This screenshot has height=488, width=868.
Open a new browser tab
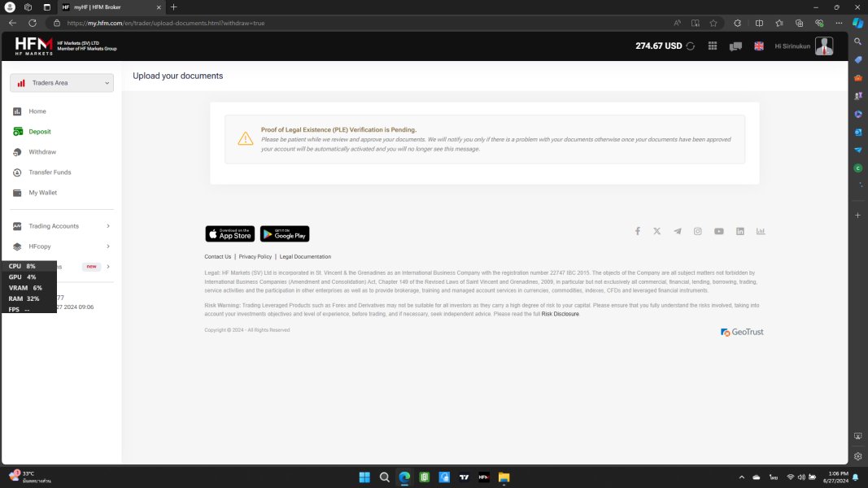[174, 7]
